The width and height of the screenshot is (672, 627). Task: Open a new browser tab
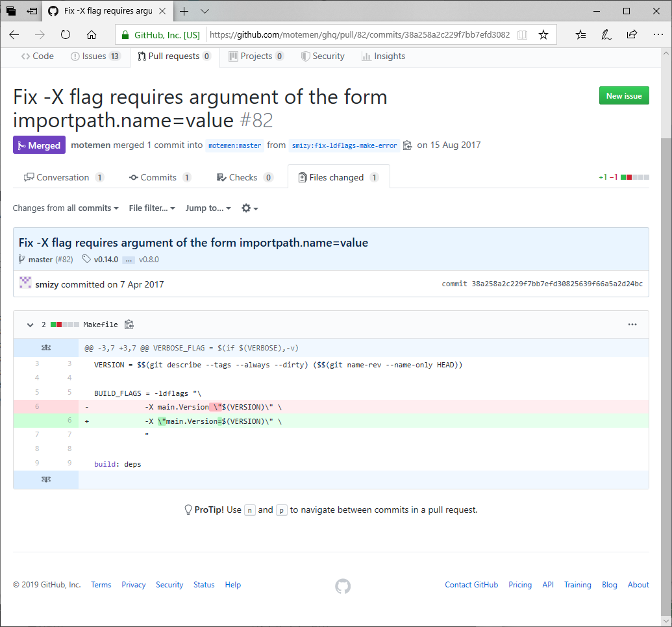click(184, 11)
